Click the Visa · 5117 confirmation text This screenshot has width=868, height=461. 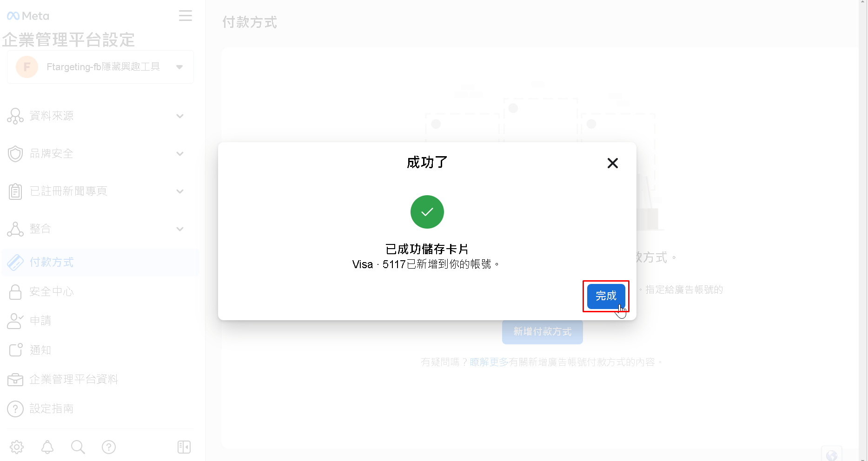pos(426,264)
